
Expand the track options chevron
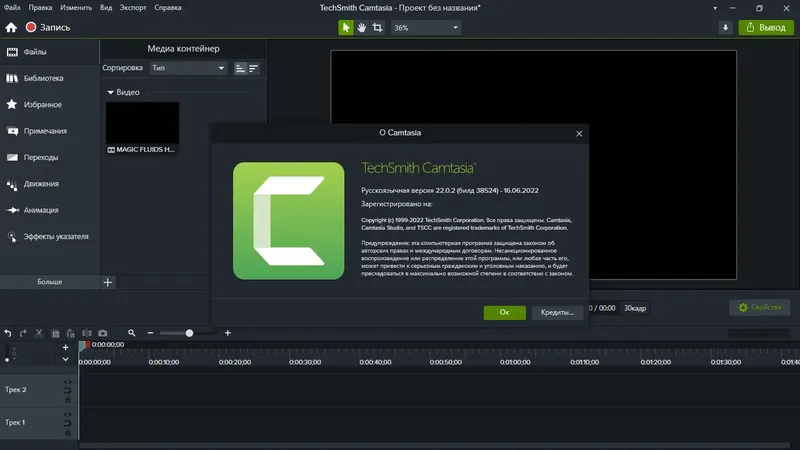(65, 359)
